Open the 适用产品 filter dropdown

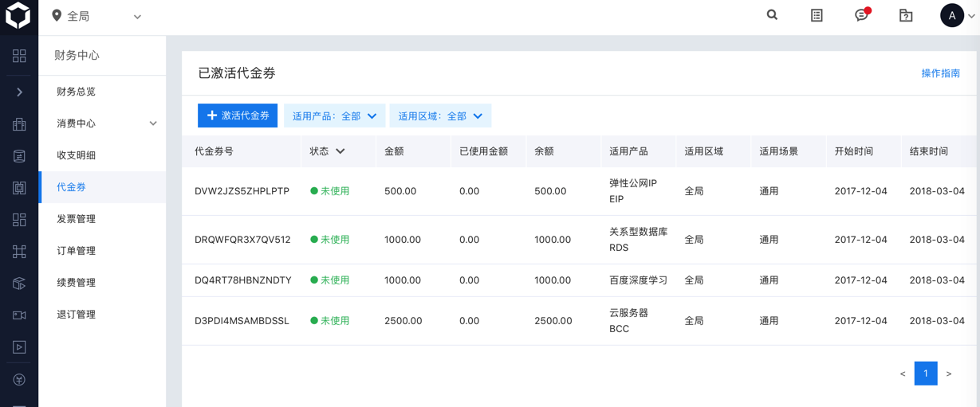click(x=334, y=116)
